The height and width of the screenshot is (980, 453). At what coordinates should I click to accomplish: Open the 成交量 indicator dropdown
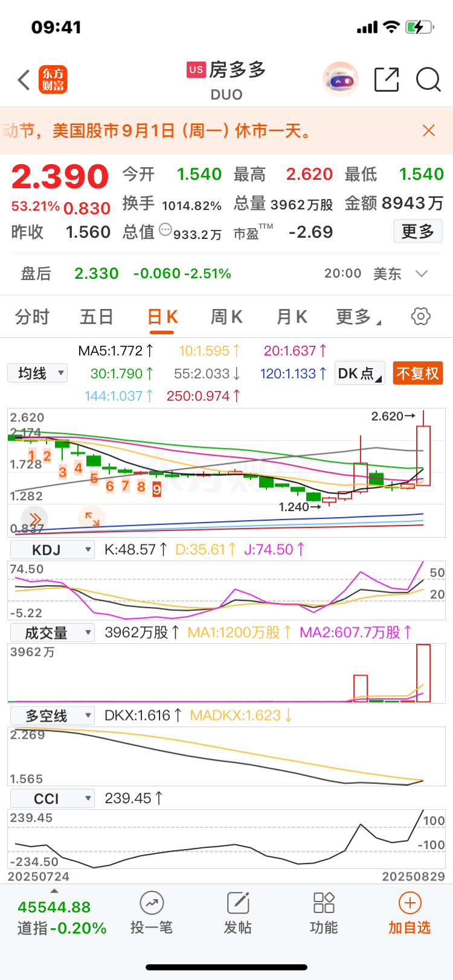pyautogui.click(x=53, y=632)
